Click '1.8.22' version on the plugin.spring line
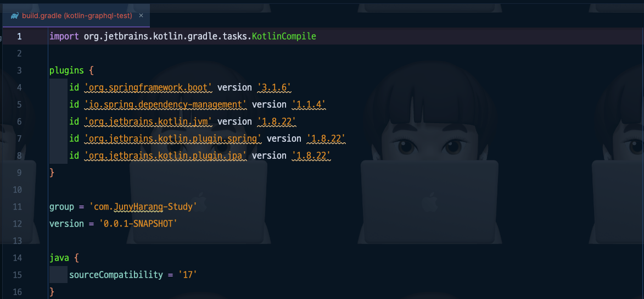 point(327,139)
